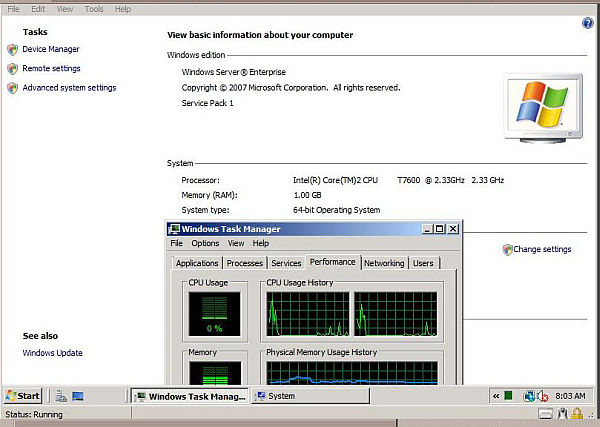The height and width of the screenshot is (427, 600).
Task: Click the Windows logo monitor image
Action: coord(543,108)
